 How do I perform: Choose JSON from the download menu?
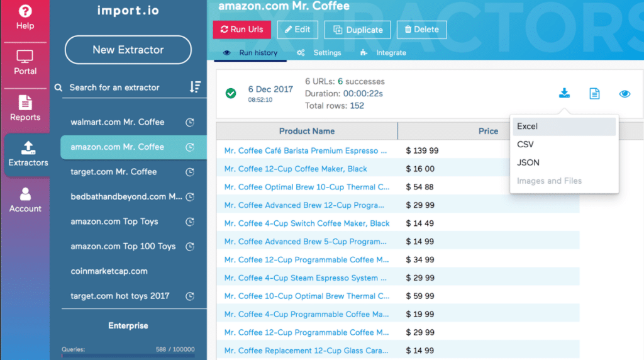pos(564,163)
